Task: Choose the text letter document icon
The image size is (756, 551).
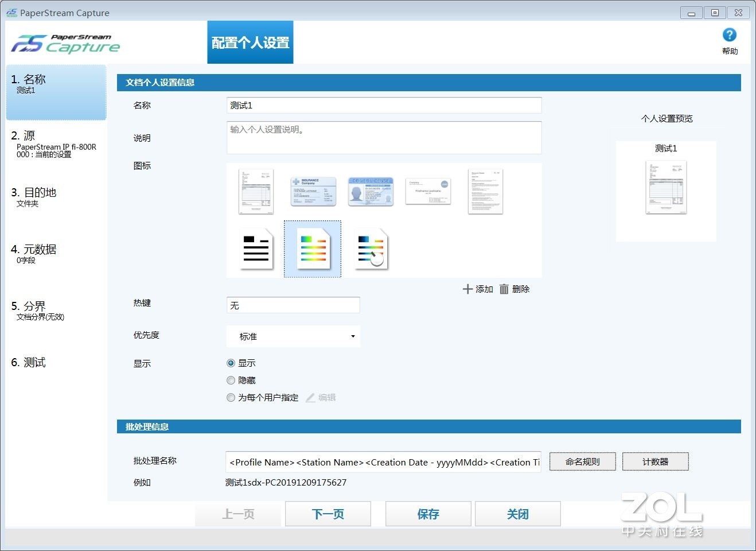Action: (x=485, y=192)
